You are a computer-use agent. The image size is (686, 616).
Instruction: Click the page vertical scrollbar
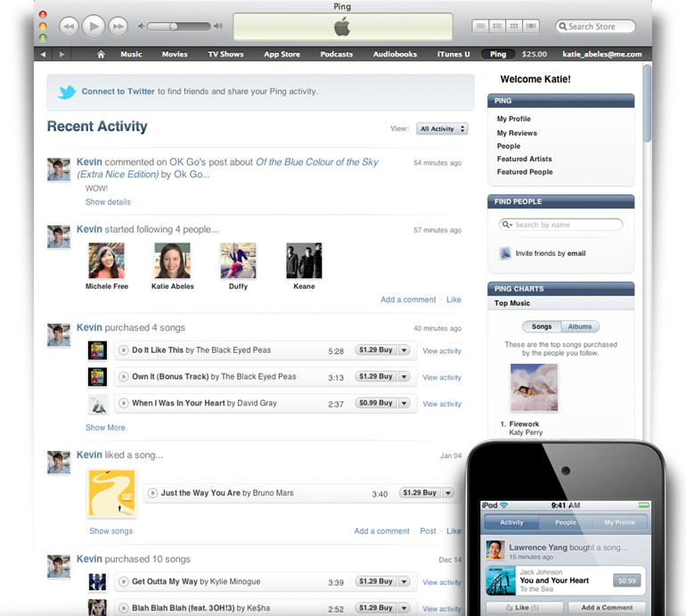[647, 103]
